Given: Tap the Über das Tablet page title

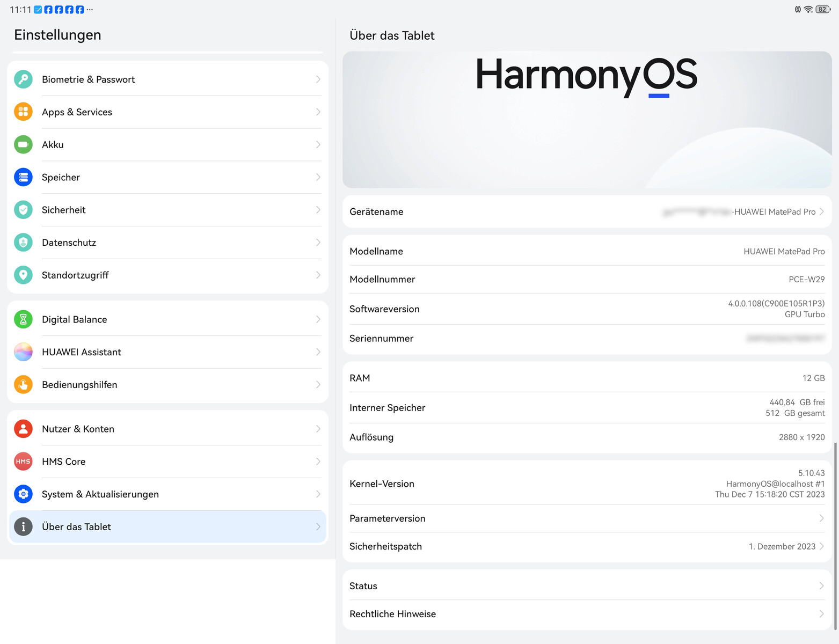Looking at the screenshot, I should click(x=392, y=35).
